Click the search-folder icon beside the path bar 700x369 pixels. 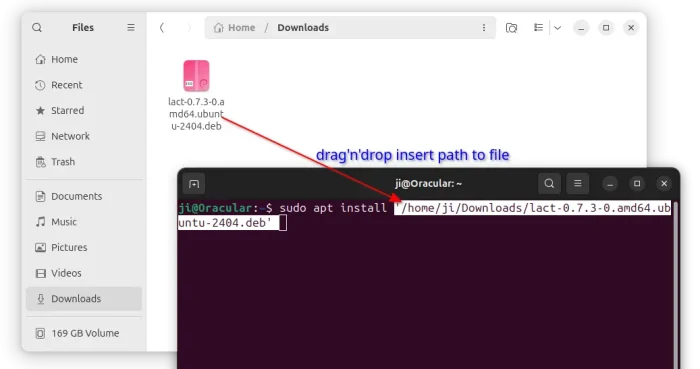[x=511, y=28]
